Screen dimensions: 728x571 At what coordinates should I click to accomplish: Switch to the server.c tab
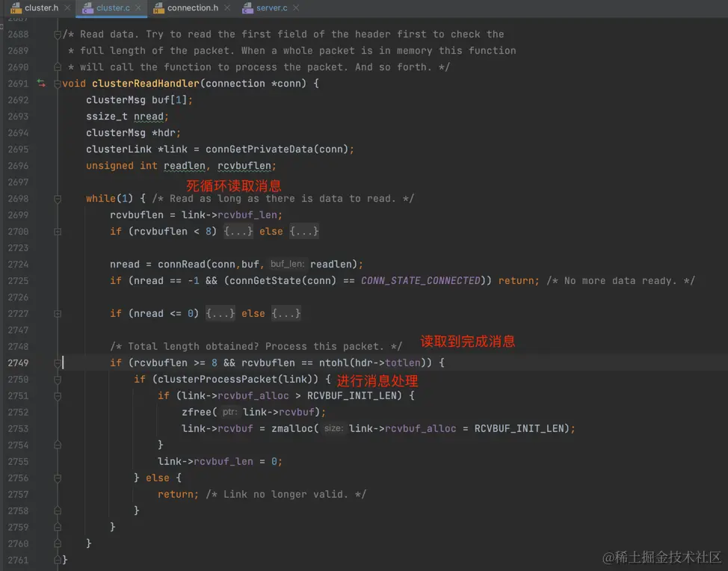pyautogui.click(x=271, y=8)
